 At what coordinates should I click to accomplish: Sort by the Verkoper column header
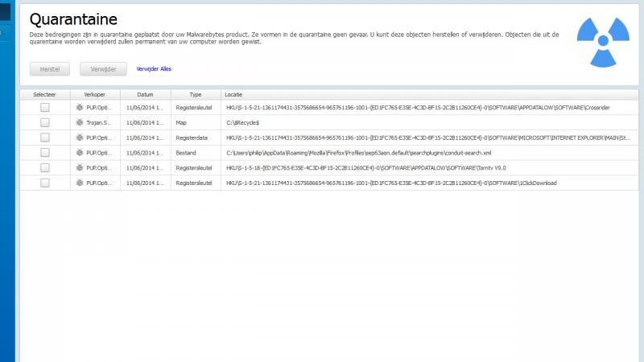[x=95, y=94]
